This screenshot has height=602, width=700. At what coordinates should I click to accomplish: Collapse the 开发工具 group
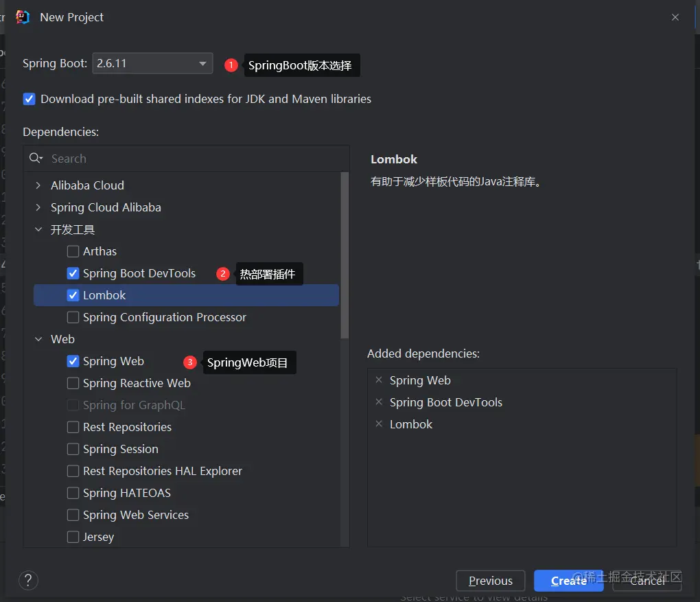pos(38,229)
